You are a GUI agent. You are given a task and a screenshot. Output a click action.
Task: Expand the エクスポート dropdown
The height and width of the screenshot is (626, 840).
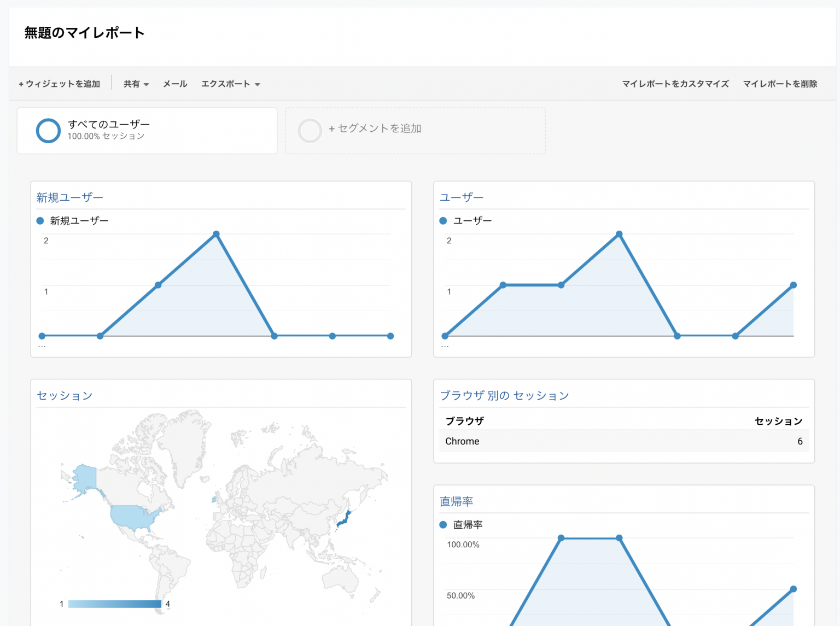pyautogui.click(x=230, y=84)
